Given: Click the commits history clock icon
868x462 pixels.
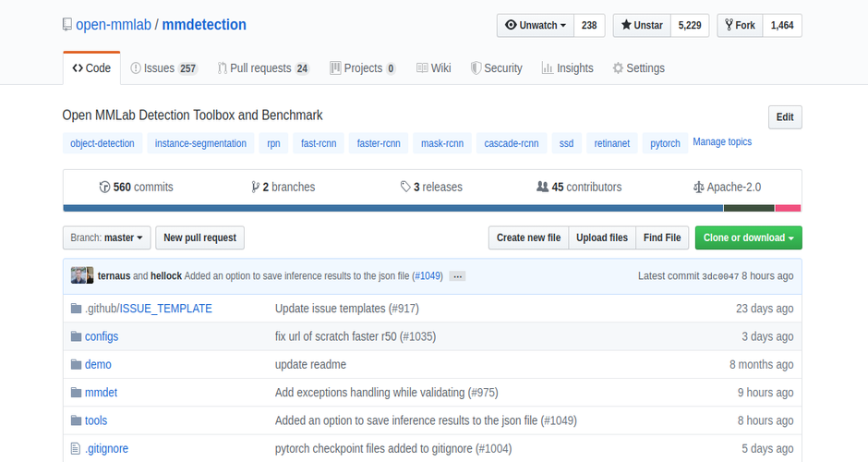Looking at the screenshot, I should (104, 188).
